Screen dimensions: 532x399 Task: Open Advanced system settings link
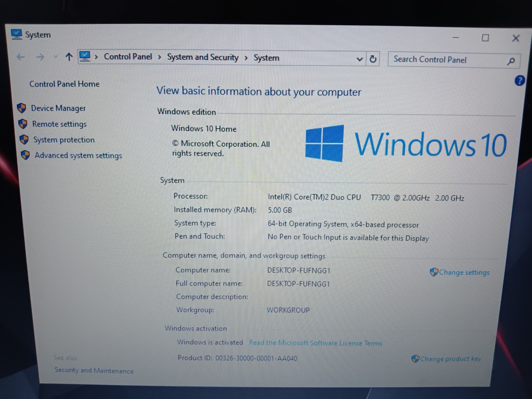pyautogui.click(x=78, y=156)
